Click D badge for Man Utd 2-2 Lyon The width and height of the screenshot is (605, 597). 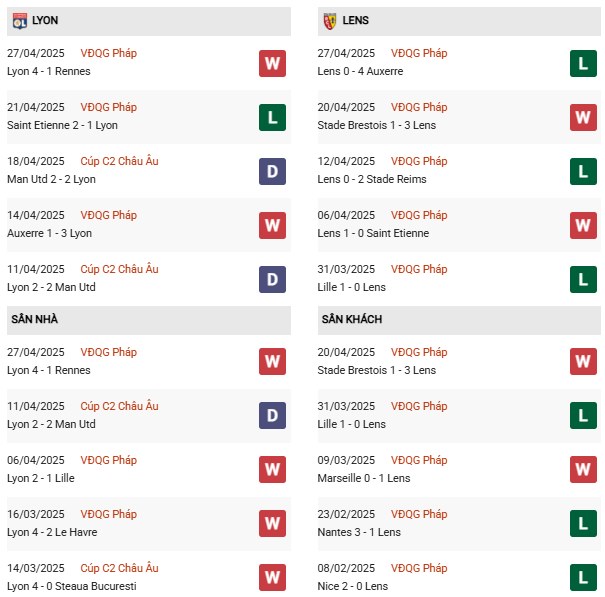pos(272,171)
